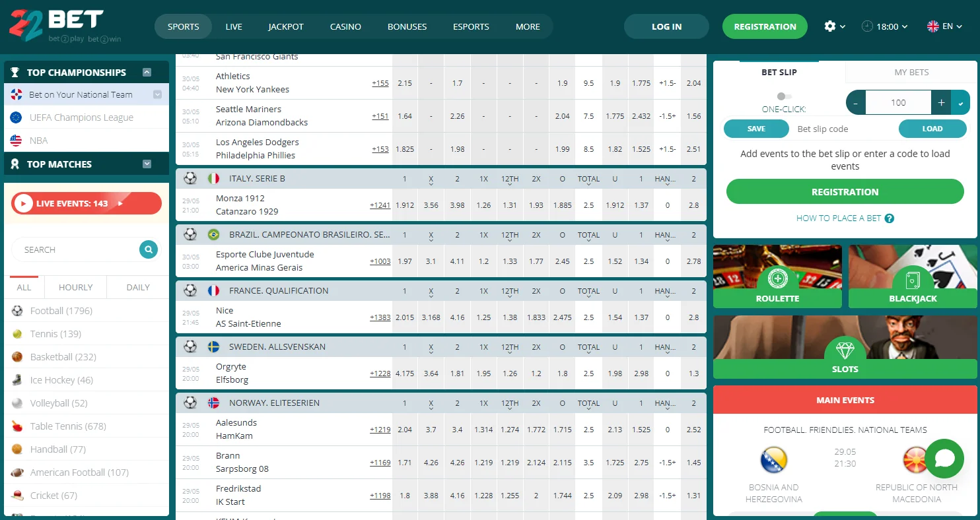This screenshot has width=980, height=520.
Task: Open the settings gear icon
Action: [830, 26]
